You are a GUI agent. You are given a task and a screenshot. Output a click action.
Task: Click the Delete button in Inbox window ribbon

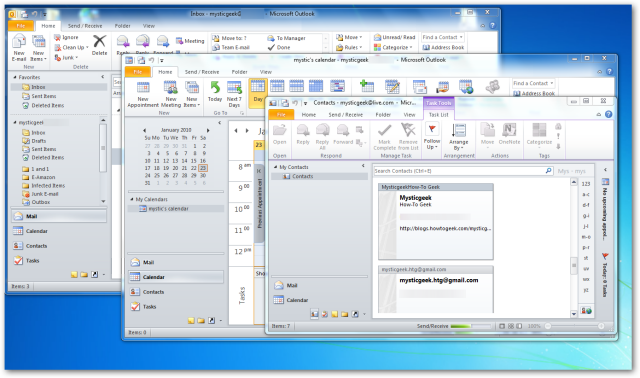(99, 46)
